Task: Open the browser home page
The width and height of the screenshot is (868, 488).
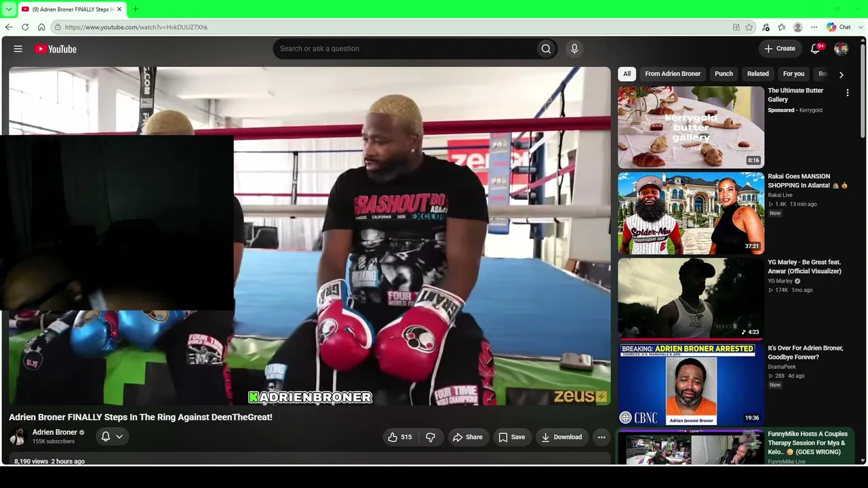Action: tap(41, 27)
